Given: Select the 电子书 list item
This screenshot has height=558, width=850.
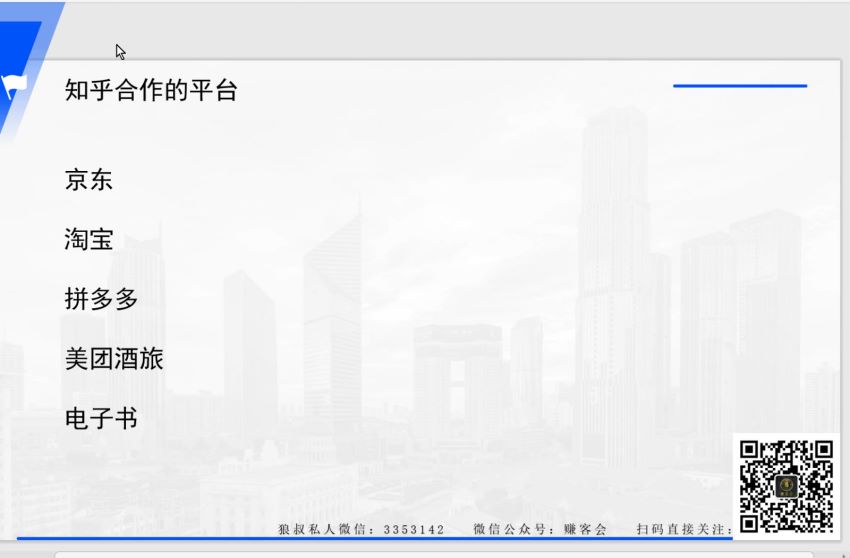Looking at the screenshot, I should (101, 419).
